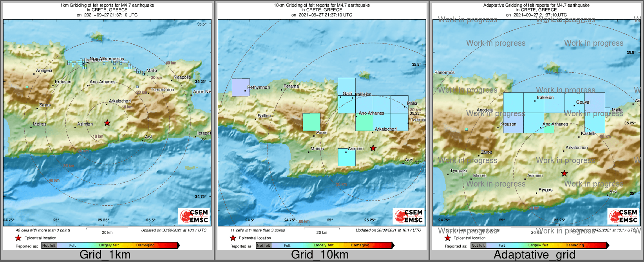
Task: Select the 'Not felt' legend segment in the Grid_1km panel
Action: [x=49, y=245]
